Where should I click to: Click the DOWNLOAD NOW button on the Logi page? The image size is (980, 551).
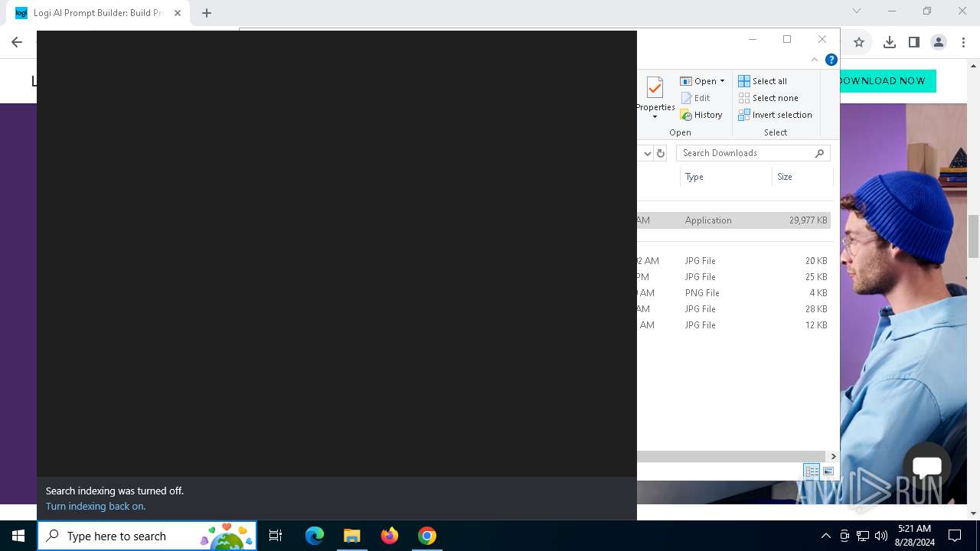point(887,80)
